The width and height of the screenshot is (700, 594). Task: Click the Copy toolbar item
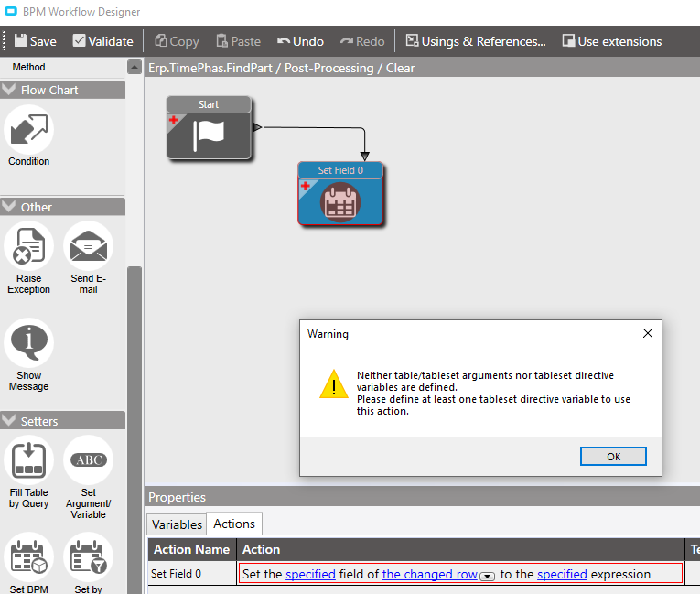(x=177, y=41)
